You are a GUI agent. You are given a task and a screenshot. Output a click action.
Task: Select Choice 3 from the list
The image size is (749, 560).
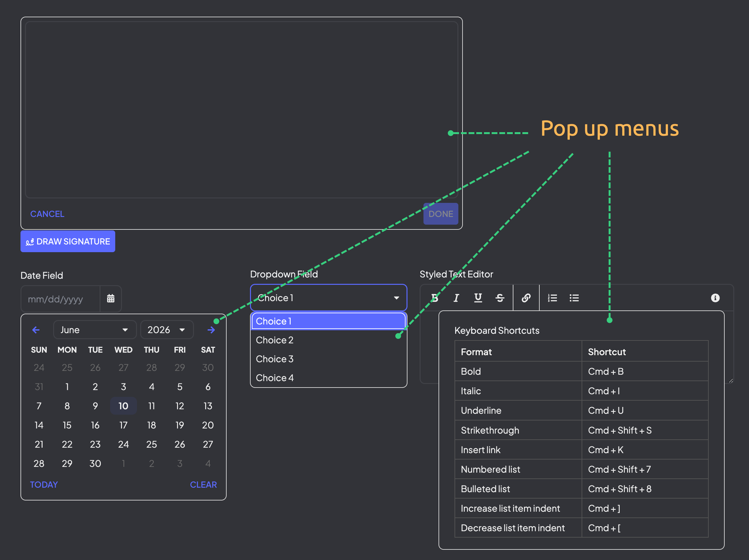(x=328, y=359)
